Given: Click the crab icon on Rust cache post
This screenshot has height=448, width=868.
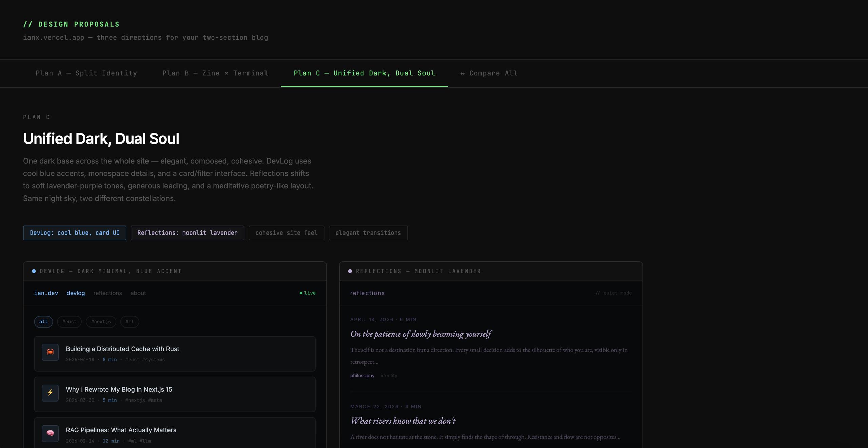Looking at the screenshot, I should coord(50,352).
